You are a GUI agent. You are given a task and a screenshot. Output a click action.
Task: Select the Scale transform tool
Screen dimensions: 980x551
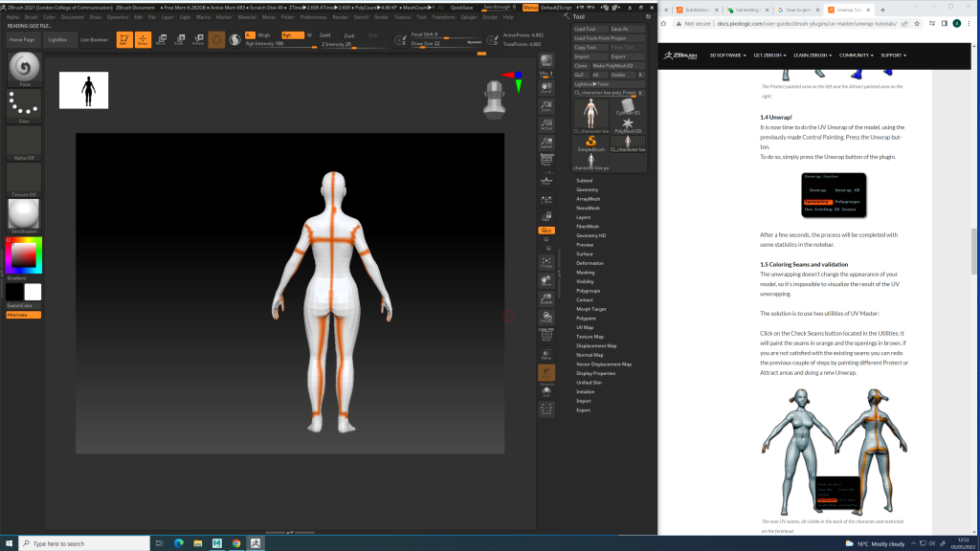coord(179,40)
